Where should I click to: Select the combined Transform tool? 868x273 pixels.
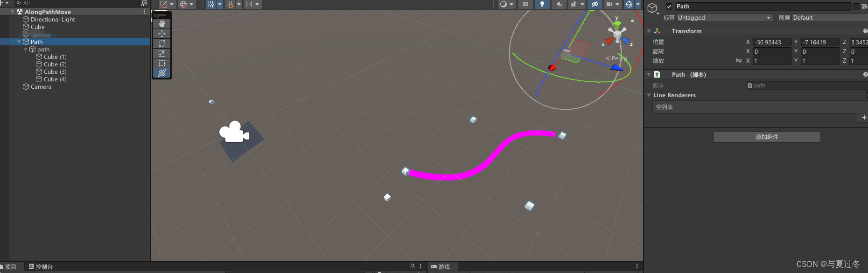(162, 73)
